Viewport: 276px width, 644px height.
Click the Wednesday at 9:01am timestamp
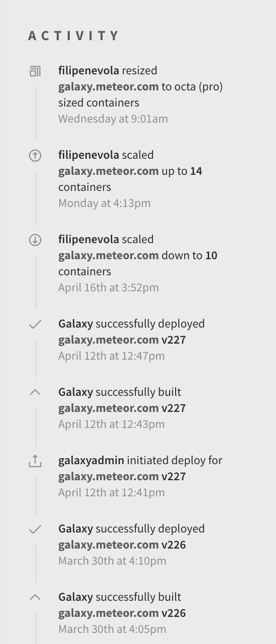click(x=113, y=119)
